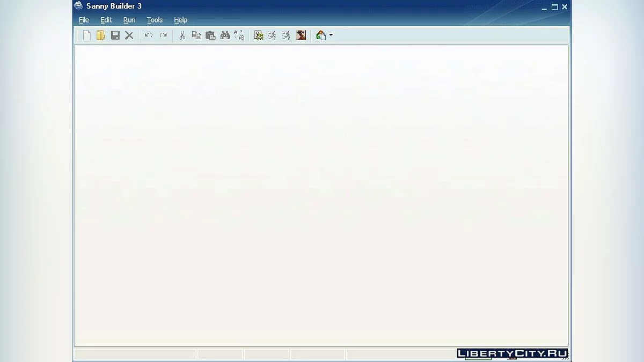This screenshot has height=362, width=644.
Task: Cut selection with the scissors icon
Action: (182, 35)
